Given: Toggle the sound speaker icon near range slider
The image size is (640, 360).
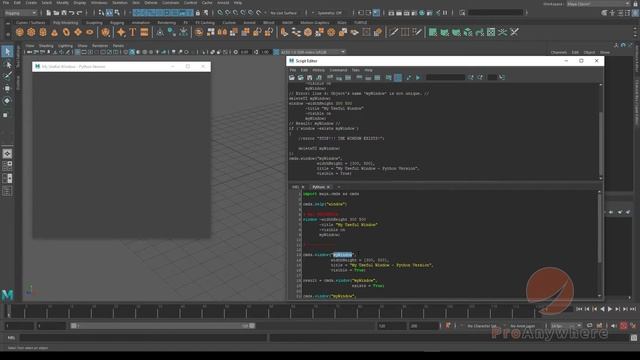Looking at the screenshot, I should point(614,326).
